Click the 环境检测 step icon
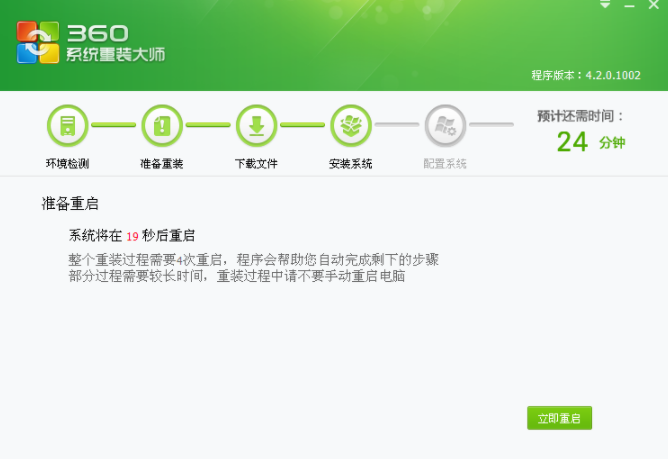The image size is (668, 459). click(67, 126)
